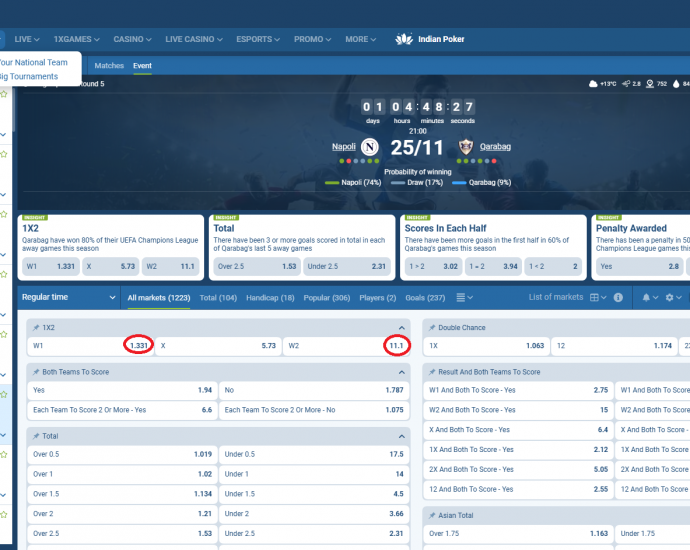The width and height of the screenshot is (690, 550).
Task: Open the market list view icon
Action: pyautogui.click(x=460, y=298)
